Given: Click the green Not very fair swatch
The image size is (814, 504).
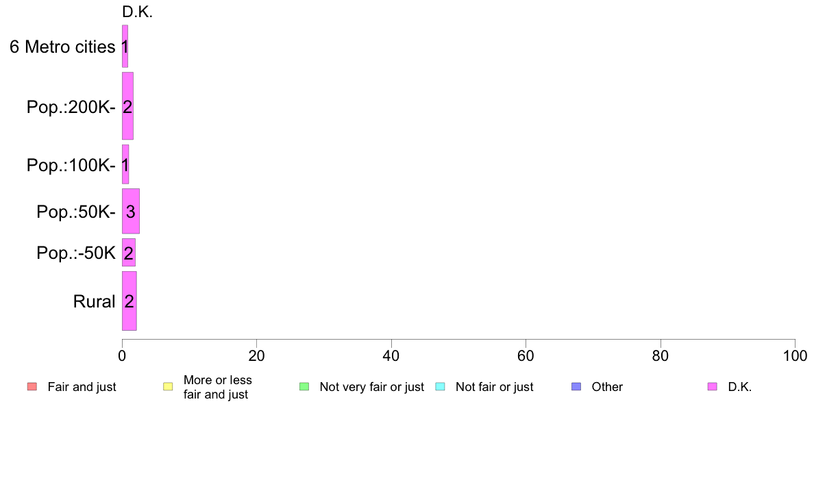Looking at the screenshot, I should [304, 387].
